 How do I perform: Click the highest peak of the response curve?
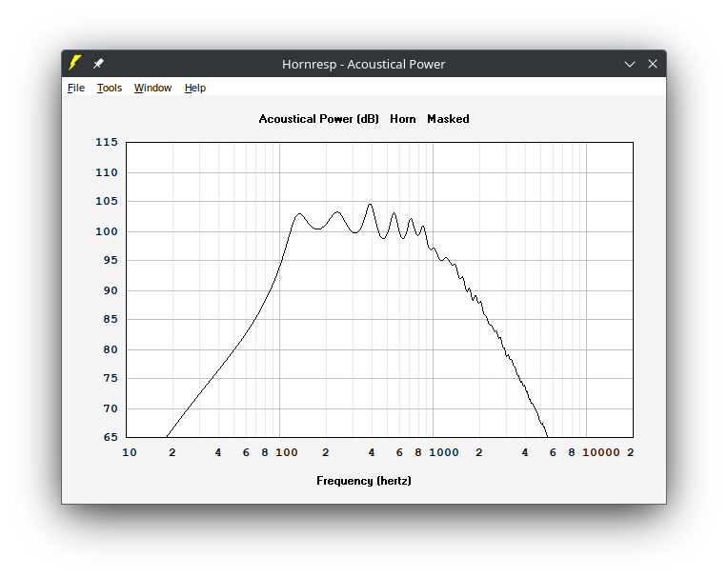point(370,204)
